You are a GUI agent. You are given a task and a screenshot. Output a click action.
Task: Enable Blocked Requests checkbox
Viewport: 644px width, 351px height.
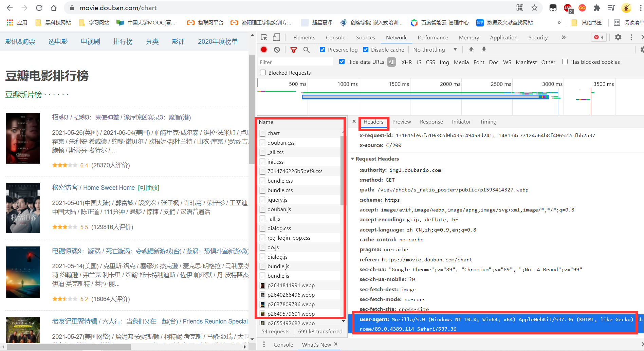pyautogui.click(x=263, y=72)
